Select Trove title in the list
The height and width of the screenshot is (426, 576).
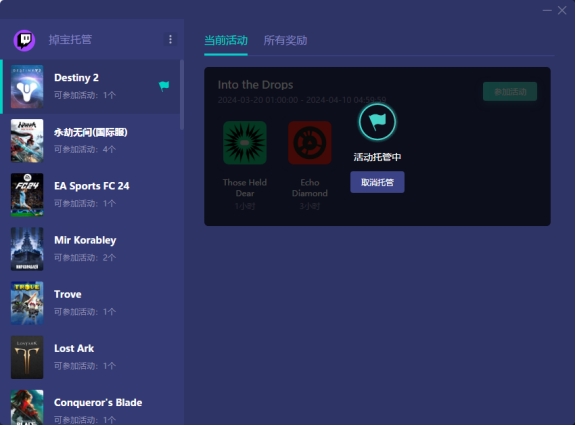tap(68, 295)
